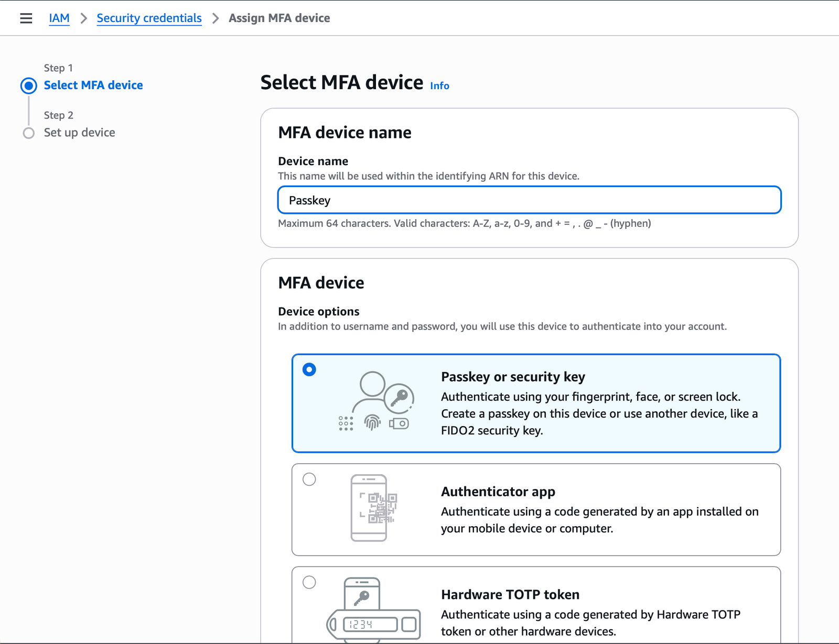Click the Info link beside Select MFA device
Screen dimensions: 839x644
439,85
